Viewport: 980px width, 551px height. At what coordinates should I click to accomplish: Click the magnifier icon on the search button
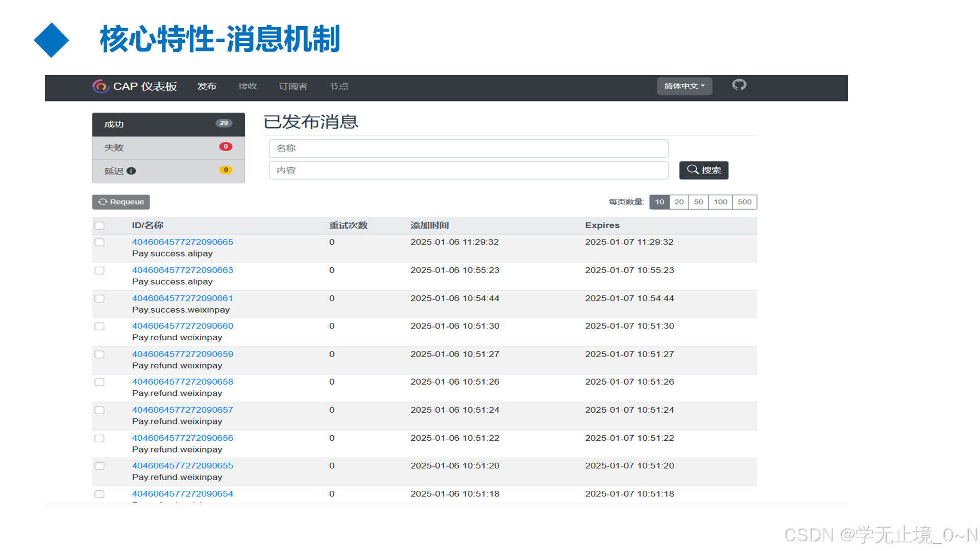click(x=693, y=170)
